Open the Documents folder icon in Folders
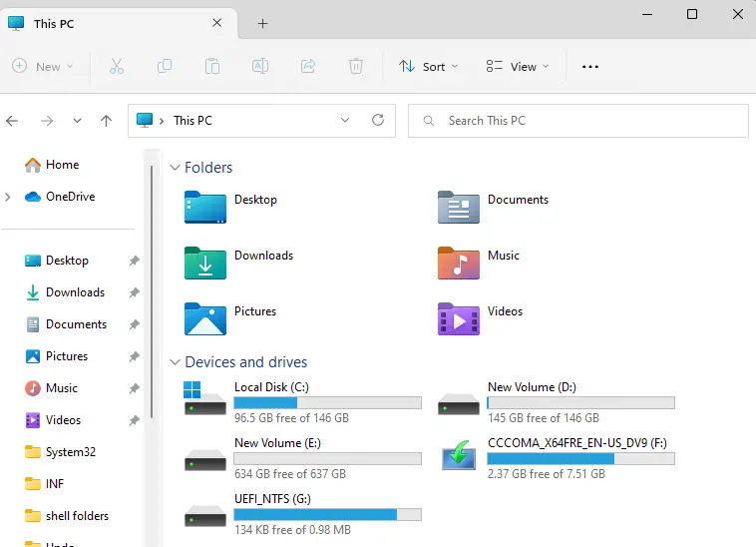756x547 pixels. coord(459,207)
